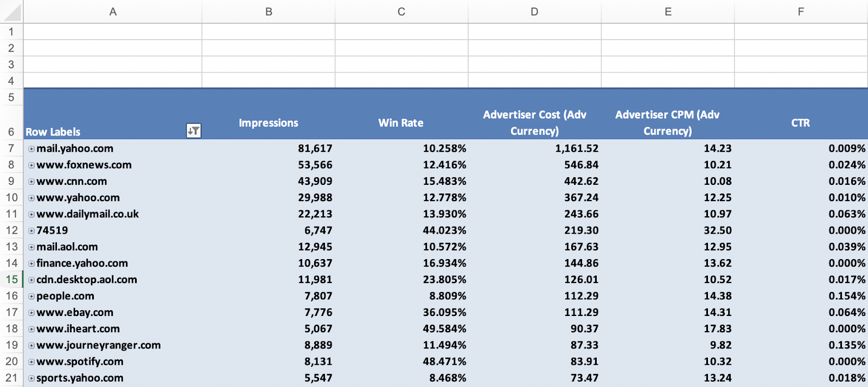Click the Select All corner triangle

coord(11,11)
